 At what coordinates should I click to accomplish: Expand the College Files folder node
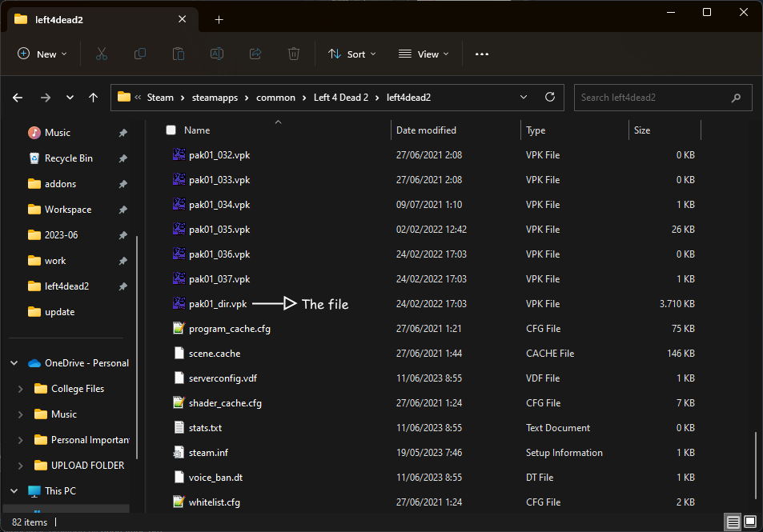coord(21,389)
